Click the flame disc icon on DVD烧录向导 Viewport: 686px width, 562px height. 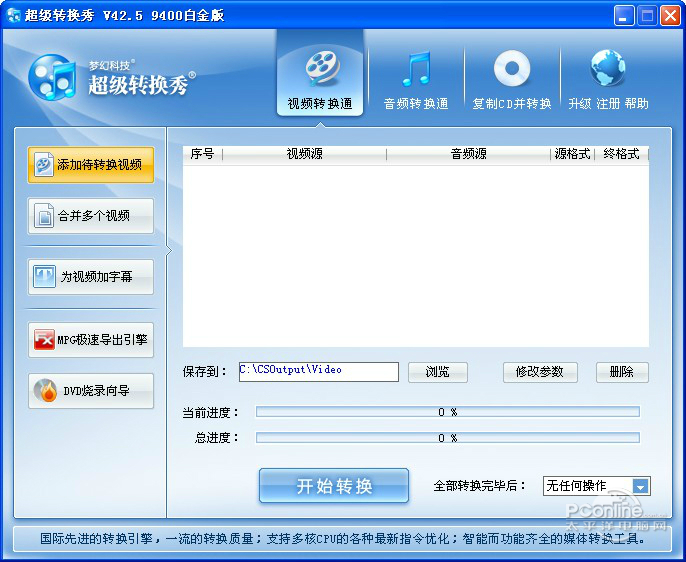point(46,391)
